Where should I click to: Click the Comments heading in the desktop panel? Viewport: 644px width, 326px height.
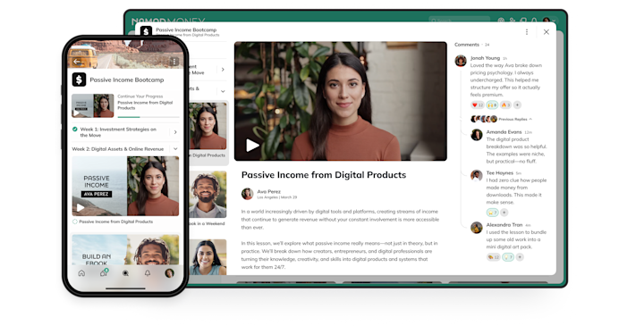[467, 45]
